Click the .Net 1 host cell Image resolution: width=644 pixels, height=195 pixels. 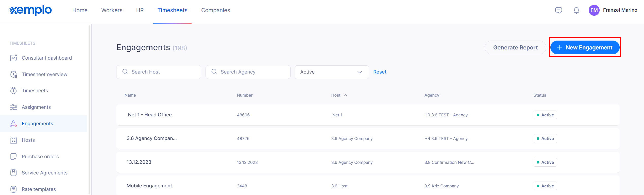[337, 115]
